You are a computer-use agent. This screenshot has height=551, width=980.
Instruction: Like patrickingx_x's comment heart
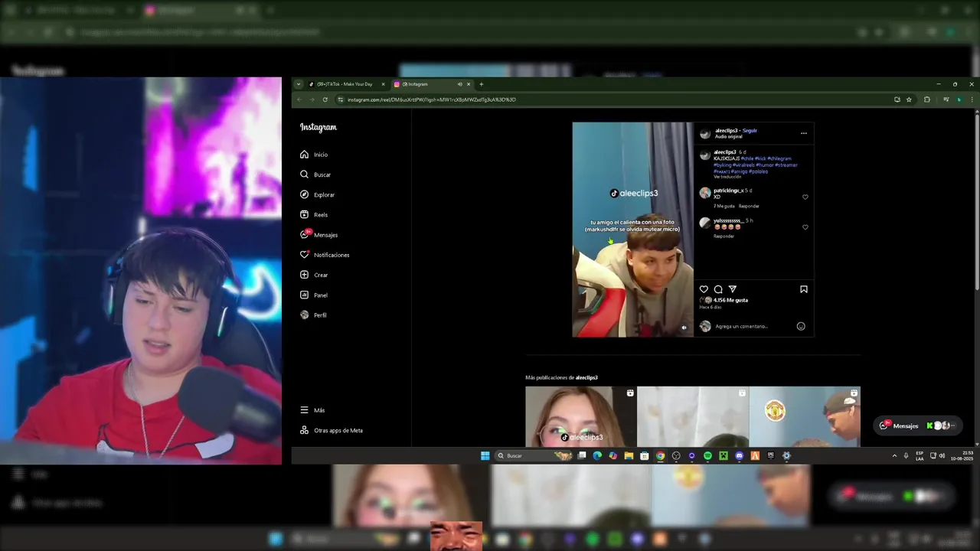(x=805, y=197)
